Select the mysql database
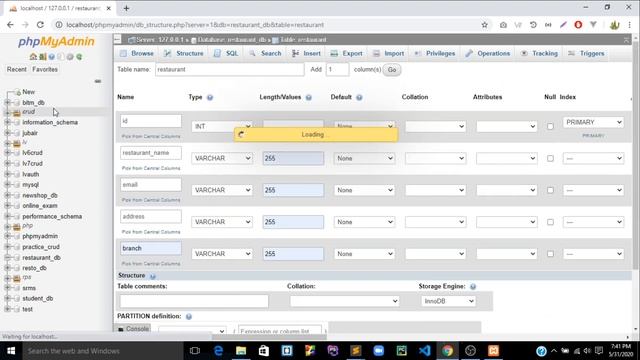Viewport: 640px width, 360px height. 31,185
